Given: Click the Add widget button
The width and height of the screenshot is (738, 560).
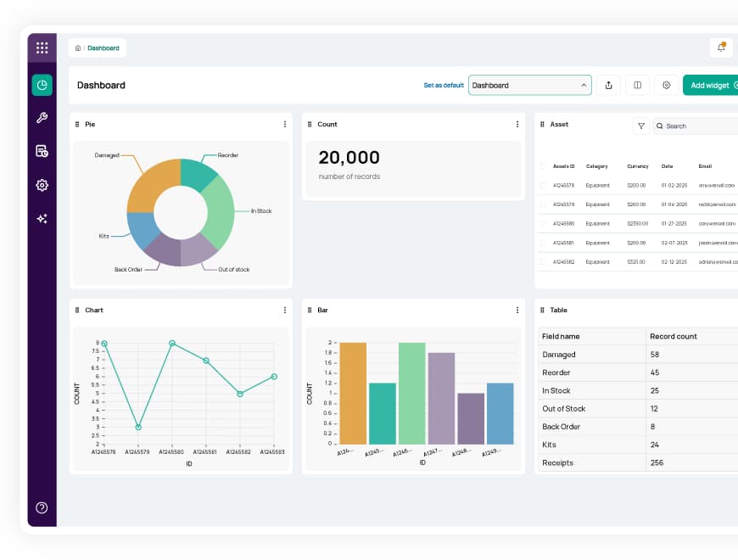Looking at the screenshot, I should pyautogui.click(x=712, y=85).
